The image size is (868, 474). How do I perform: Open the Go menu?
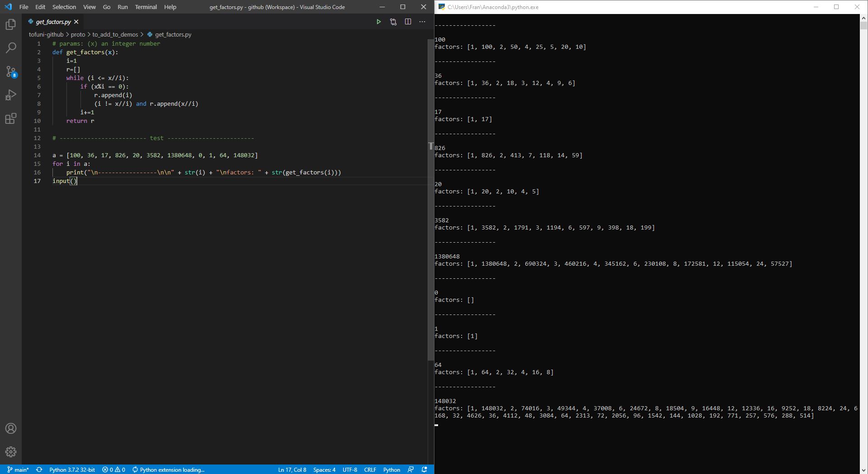(x=107, y=7)
